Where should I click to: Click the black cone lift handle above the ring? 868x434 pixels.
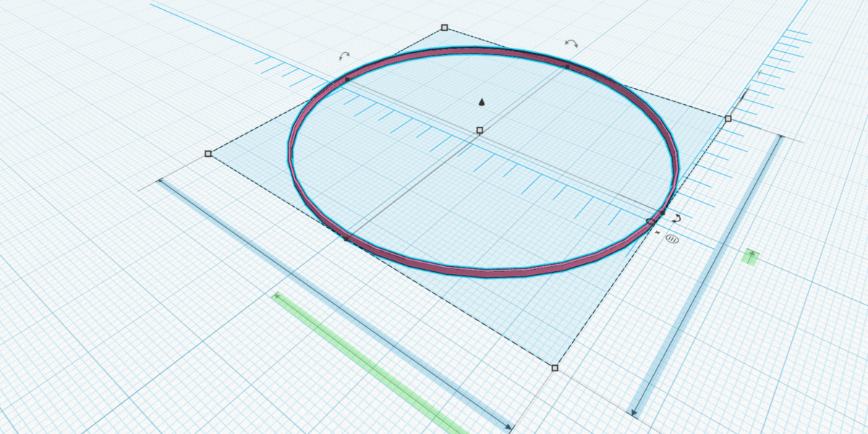pyautogui.click(x=482, y=103)
